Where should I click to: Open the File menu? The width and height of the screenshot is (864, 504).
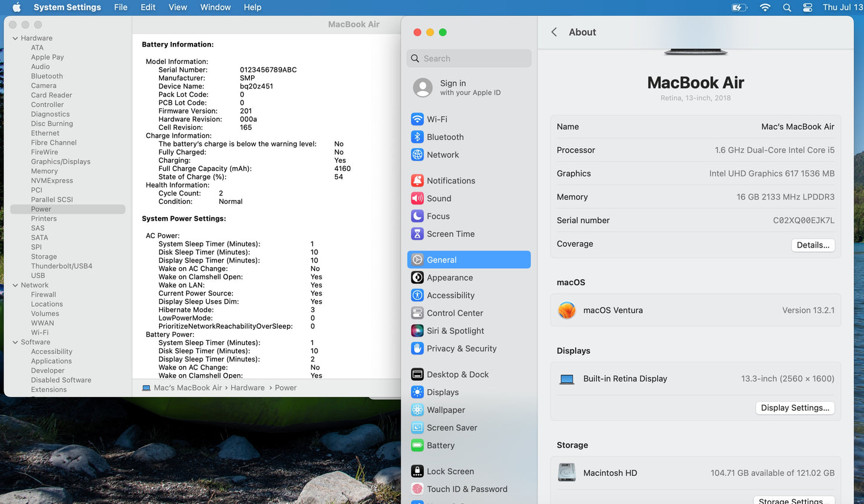[121, 7]
